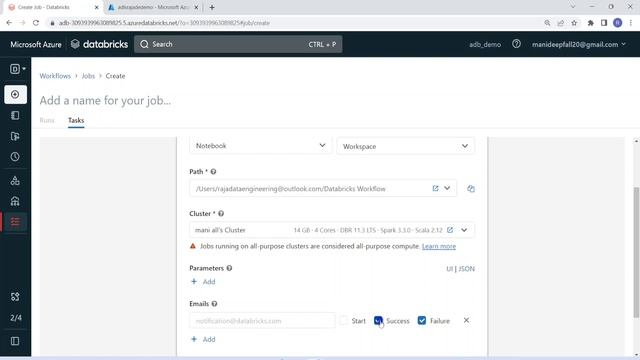Screen dimensions: 640x360
Task: Open the Workflows icon in sidebar
Action: pyautogui.click(x=15, y=222)
